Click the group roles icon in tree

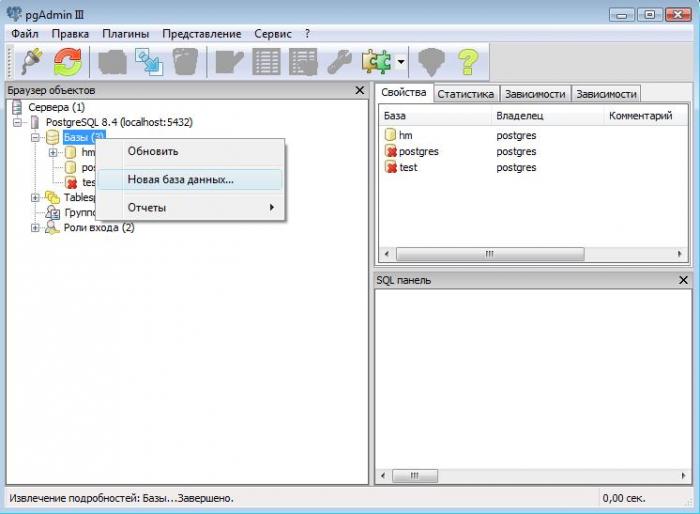(53, 213)
